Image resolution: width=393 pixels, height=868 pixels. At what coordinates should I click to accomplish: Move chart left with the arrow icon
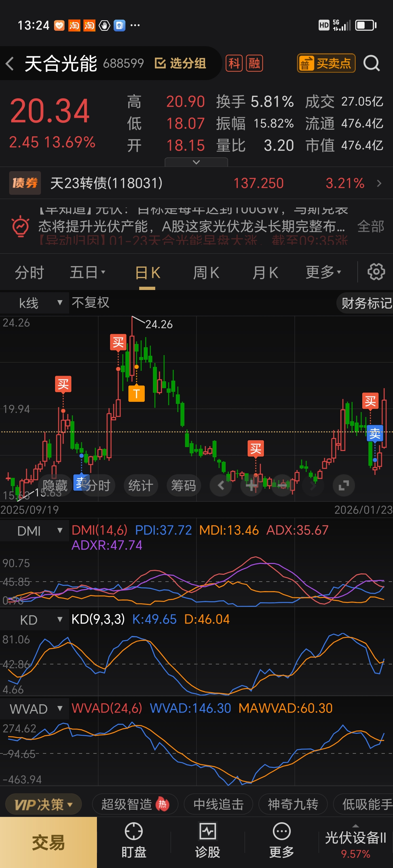[221, 485]
